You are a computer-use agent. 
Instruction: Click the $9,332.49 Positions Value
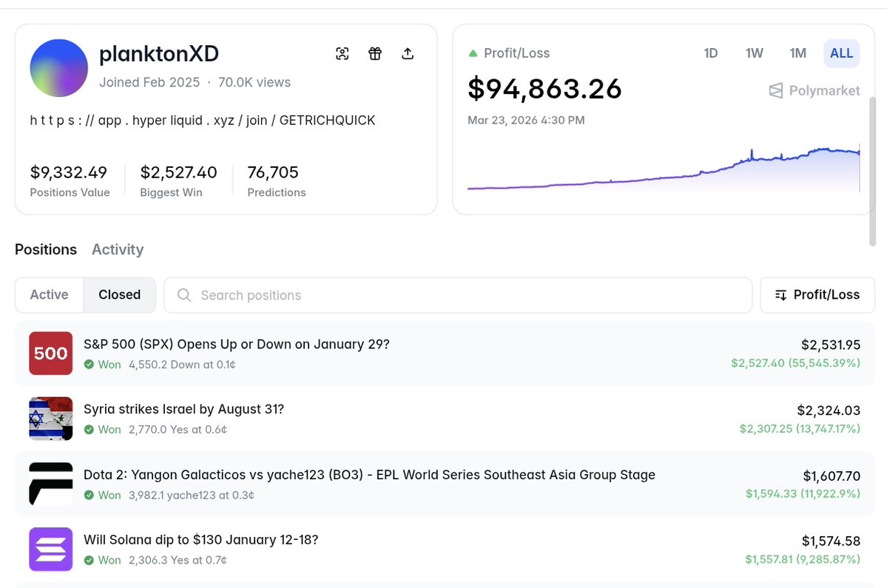[x=69, y=172]
